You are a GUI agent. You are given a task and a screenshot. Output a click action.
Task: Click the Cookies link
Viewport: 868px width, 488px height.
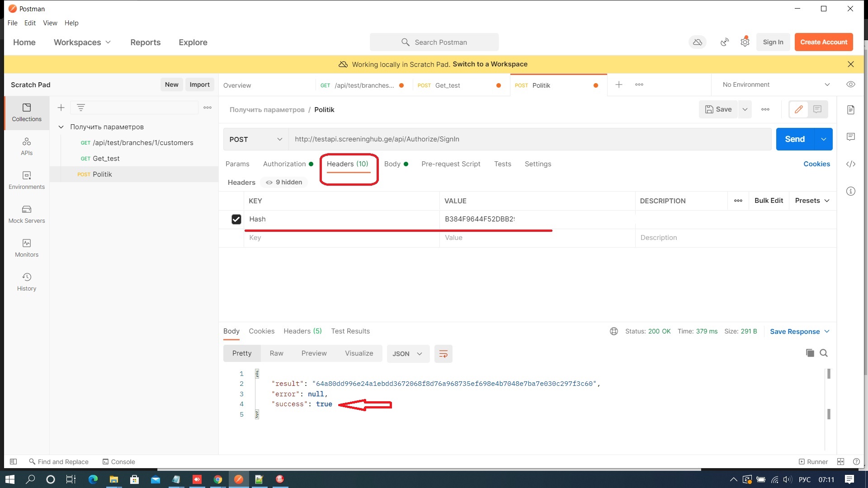tap(816, 164)
